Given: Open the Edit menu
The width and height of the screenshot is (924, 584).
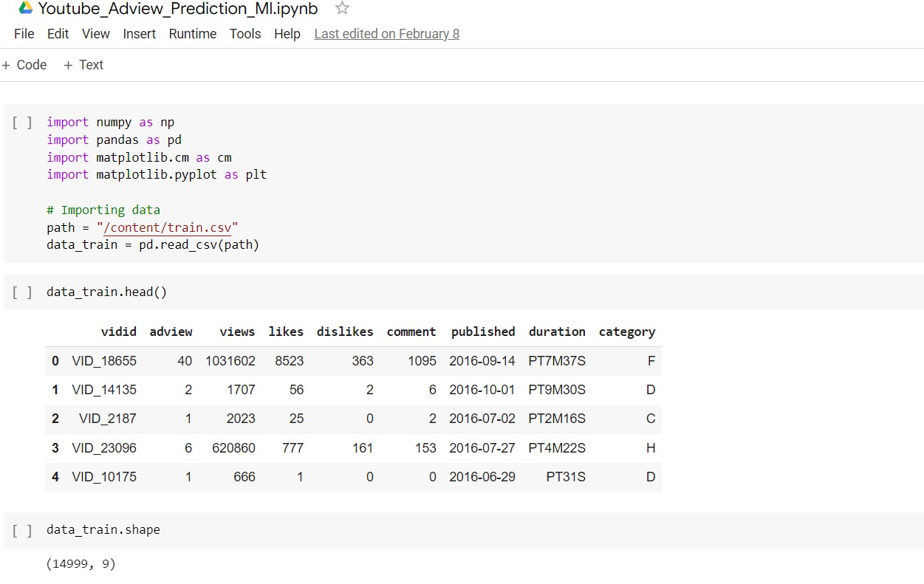Looking at the screenshot, I should [x=58, y=34].
